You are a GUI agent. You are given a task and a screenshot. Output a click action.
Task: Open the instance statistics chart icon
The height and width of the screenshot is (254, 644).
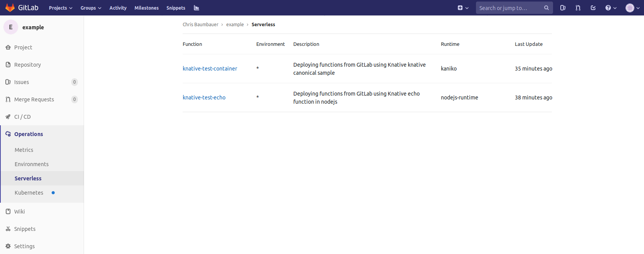pyautogui.click(x=197, y=8)
